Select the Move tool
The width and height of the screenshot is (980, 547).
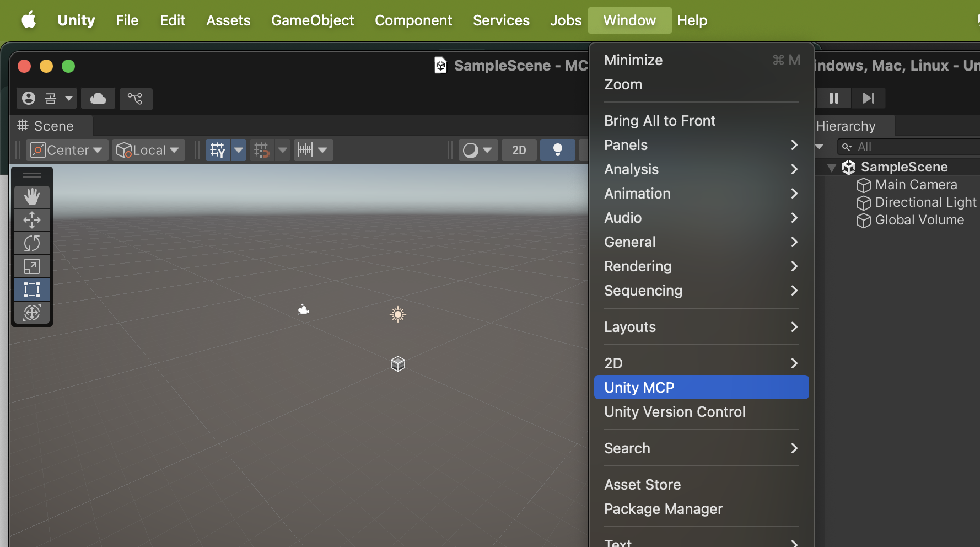click(x=32, y=220)
